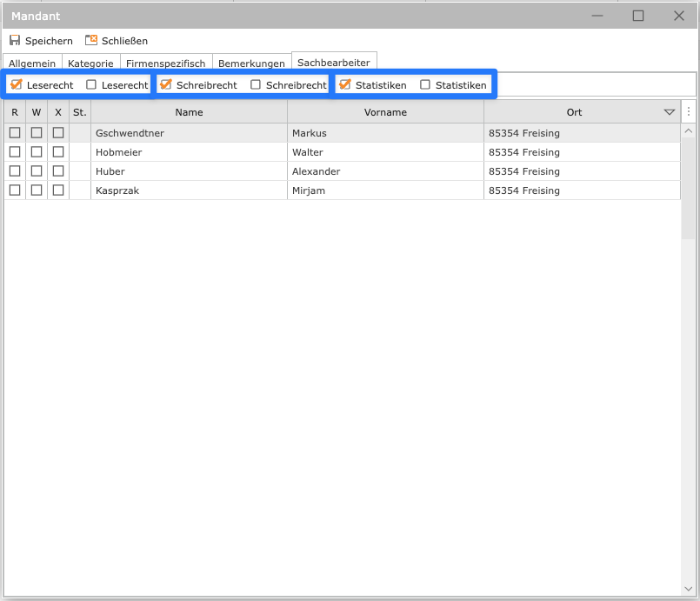Toggle the unchecked Schreibrecht checkbox

(x=256, y=85)
